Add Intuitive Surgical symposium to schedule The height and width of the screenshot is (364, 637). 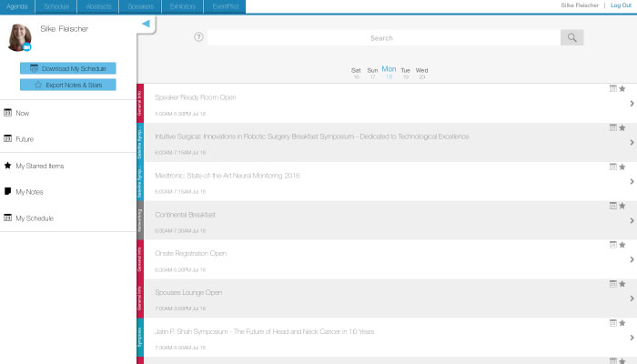613,127
